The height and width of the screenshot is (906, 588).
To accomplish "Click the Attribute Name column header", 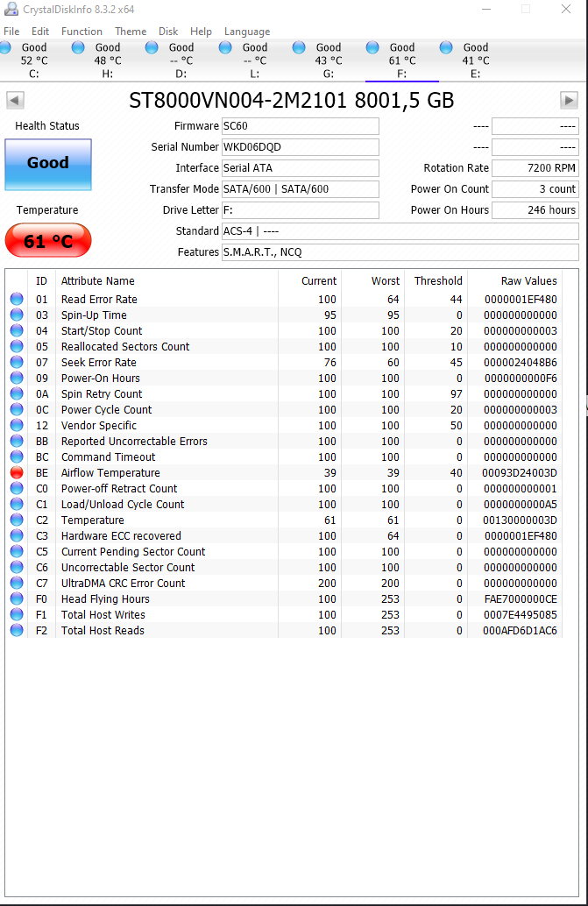I will click(x=98, y=280).
